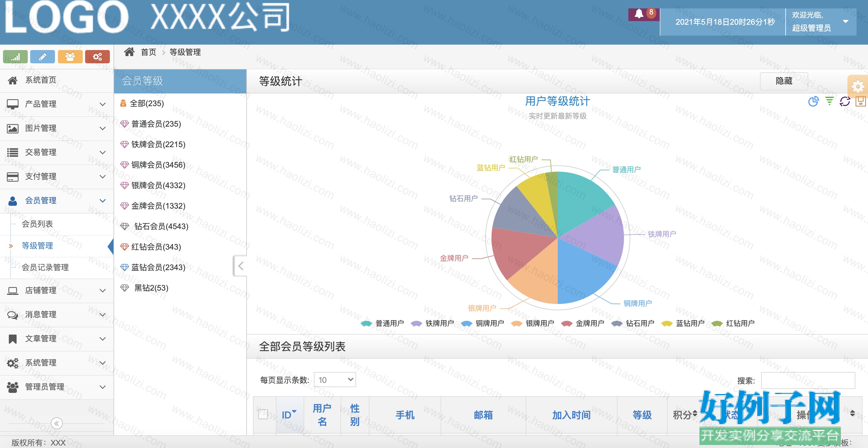The image size is (868, 448).
Task: Filter list by 银牌会员(4332)
Action: tap(158, 185)
